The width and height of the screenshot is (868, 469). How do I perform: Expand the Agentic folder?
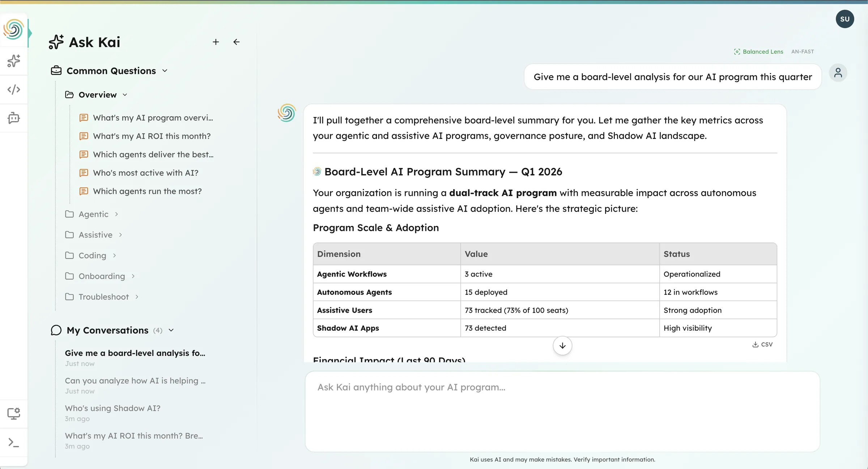[93, 214]
